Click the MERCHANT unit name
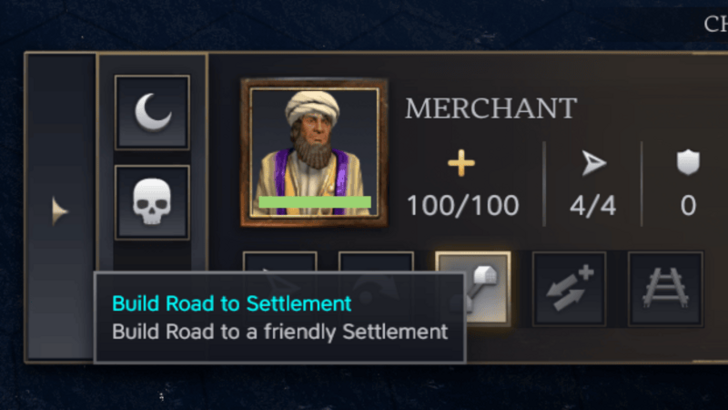 click(x=490, y=108)
